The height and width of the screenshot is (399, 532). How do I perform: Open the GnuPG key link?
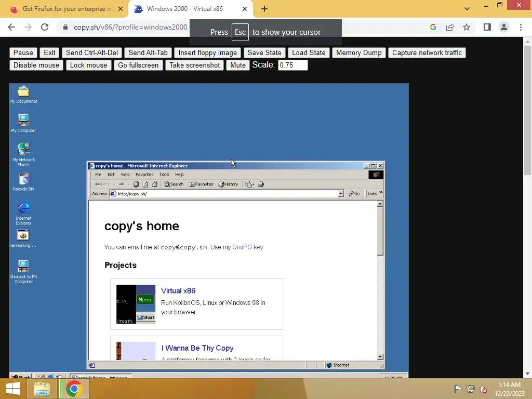pyautogui.click(x=248, y=247)
